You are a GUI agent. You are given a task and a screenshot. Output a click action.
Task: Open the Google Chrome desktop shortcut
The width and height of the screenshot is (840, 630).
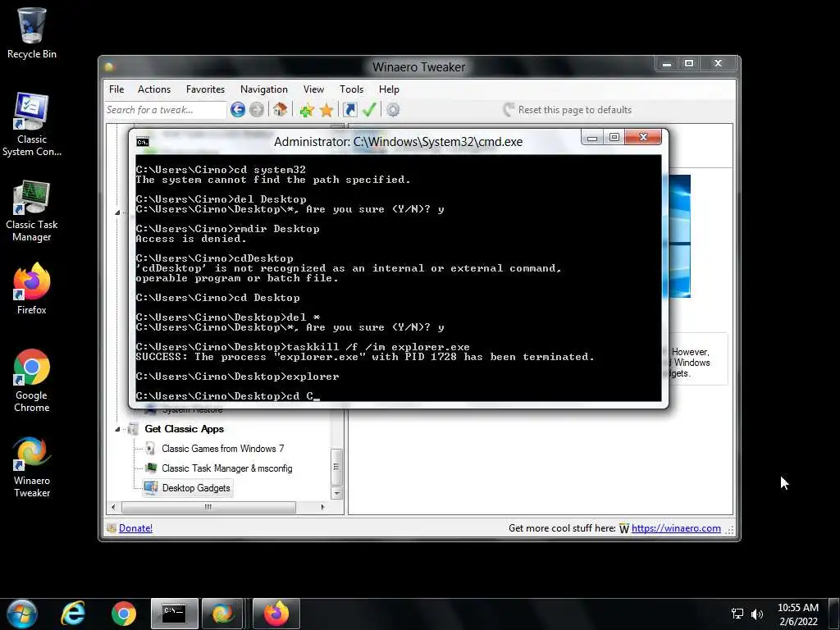[32, 381]
